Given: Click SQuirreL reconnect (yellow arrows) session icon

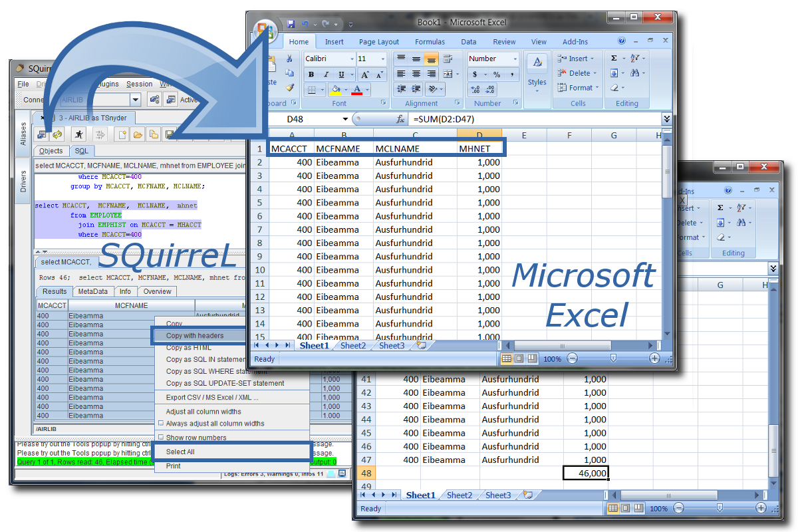Looking at the screenshot, I should click(57, 135).
